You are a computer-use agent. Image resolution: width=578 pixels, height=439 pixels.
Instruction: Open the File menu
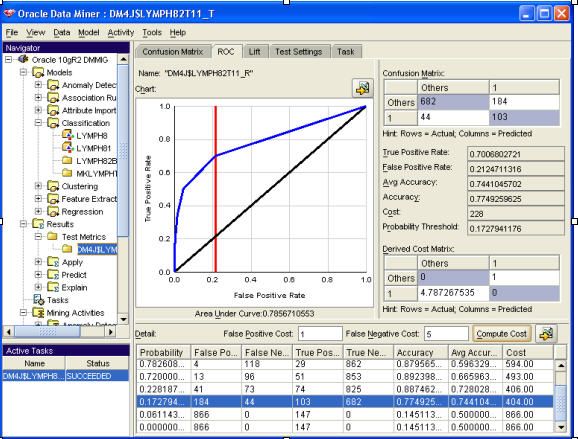(x=12, y=32)
